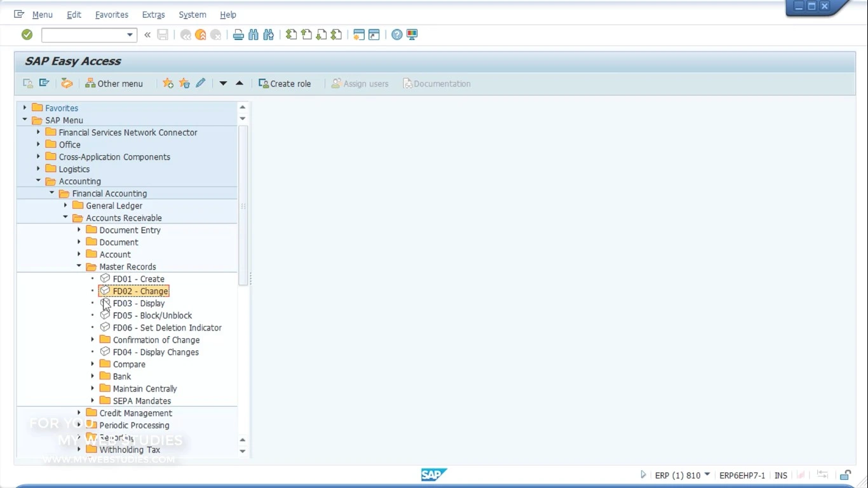The width and height of the screenshot is (868, 488).
Task: Open the ERP (1) 810 system info dropdown
Action: coord(707,474)
